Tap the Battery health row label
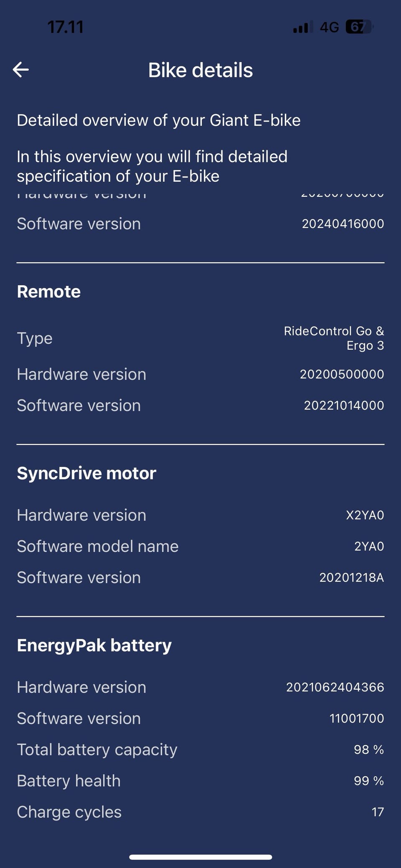This screenshot has width=401, height=868. pos(69,781)
